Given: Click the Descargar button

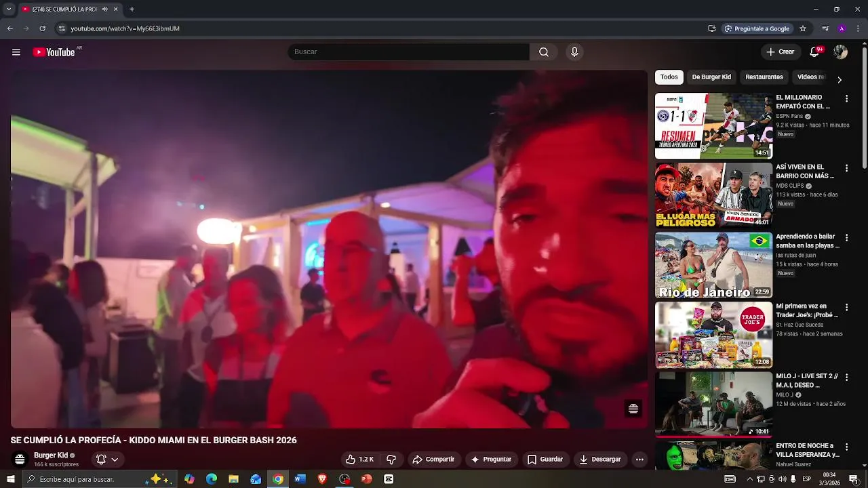Looking at the screenshot, I should [x=600, y=460].
